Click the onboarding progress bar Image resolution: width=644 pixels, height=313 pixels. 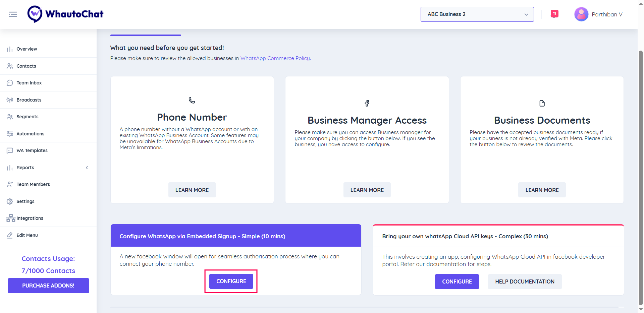coord(367,35)
